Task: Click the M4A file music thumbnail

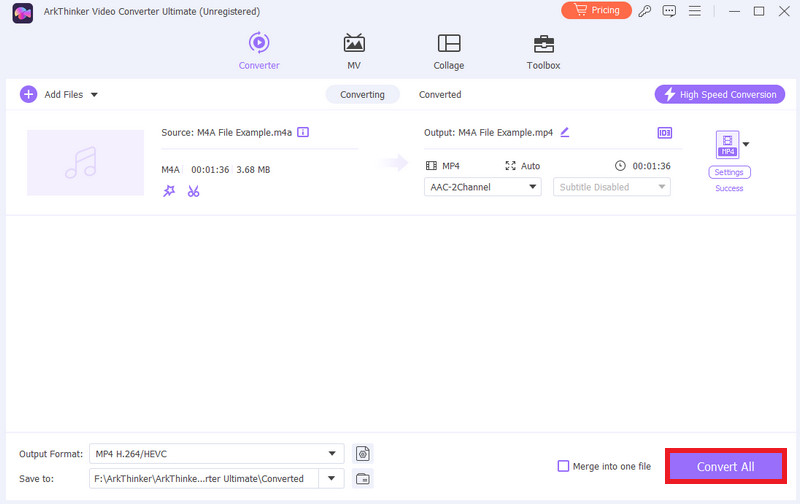Action: [x=85, y=162]
